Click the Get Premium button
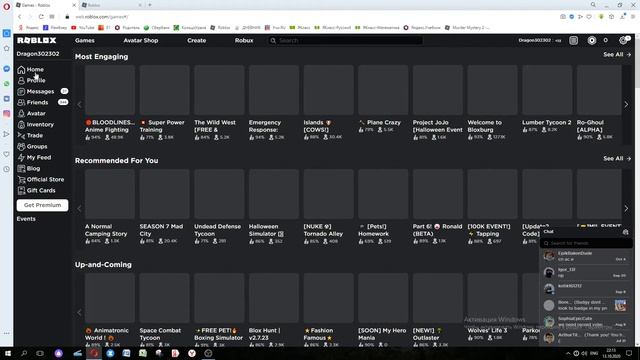The height and width of the screenshot is (360, 640). tap(42, 205)
